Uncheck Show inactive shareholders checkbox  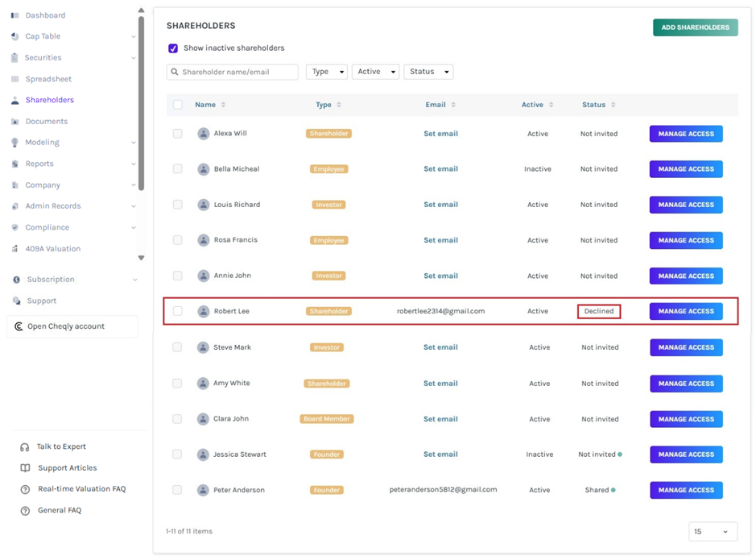coord(173,48)
